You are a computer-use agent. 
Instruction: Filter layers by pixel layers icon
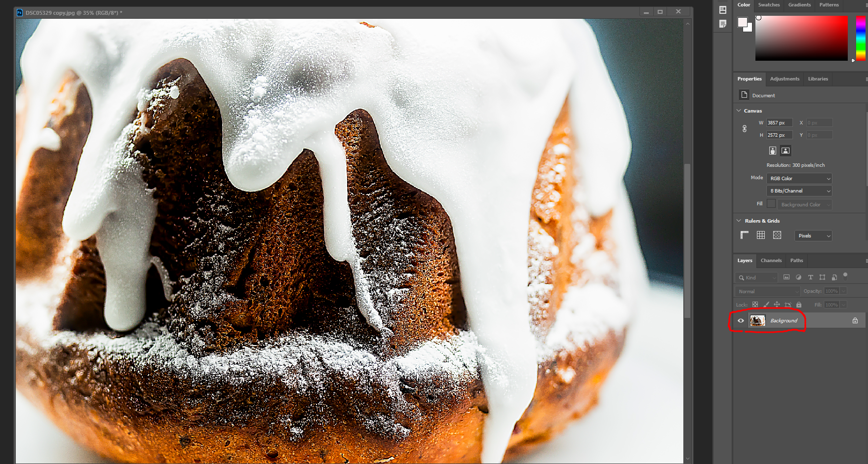pos(787,277)
